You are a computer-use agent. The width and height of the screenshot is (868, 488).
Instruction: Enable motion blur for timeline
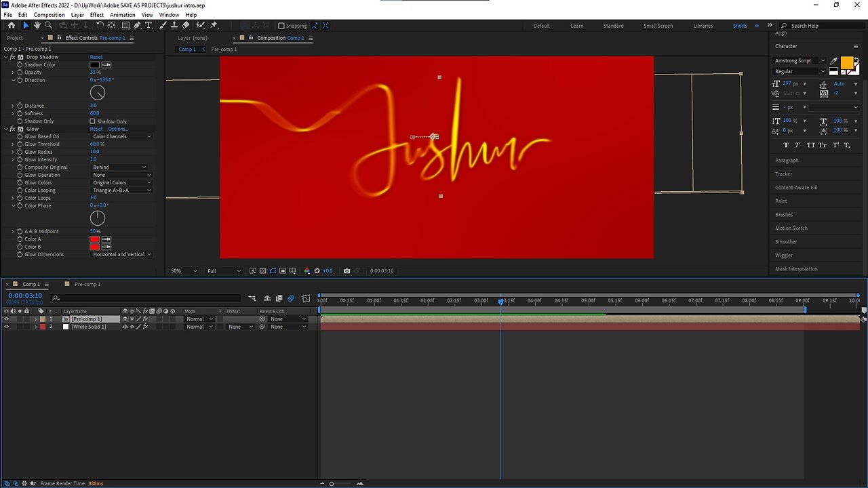(291, 298)
